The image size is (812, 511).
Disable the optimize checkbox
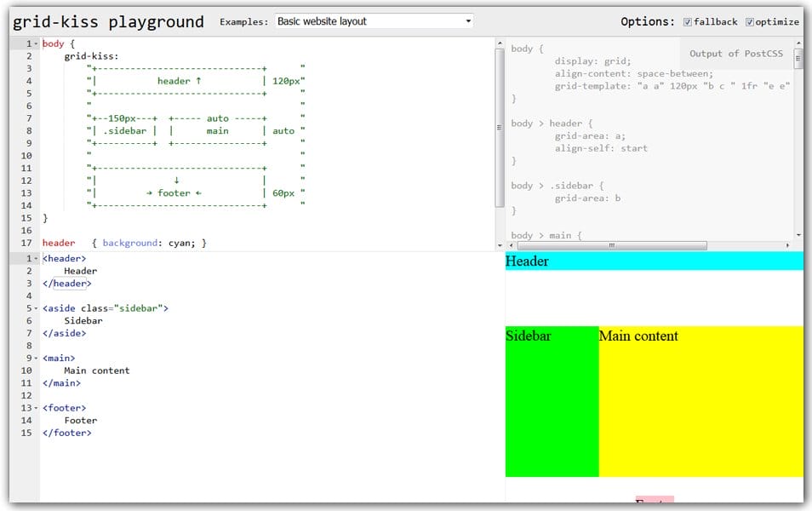(x=749, y=21)
